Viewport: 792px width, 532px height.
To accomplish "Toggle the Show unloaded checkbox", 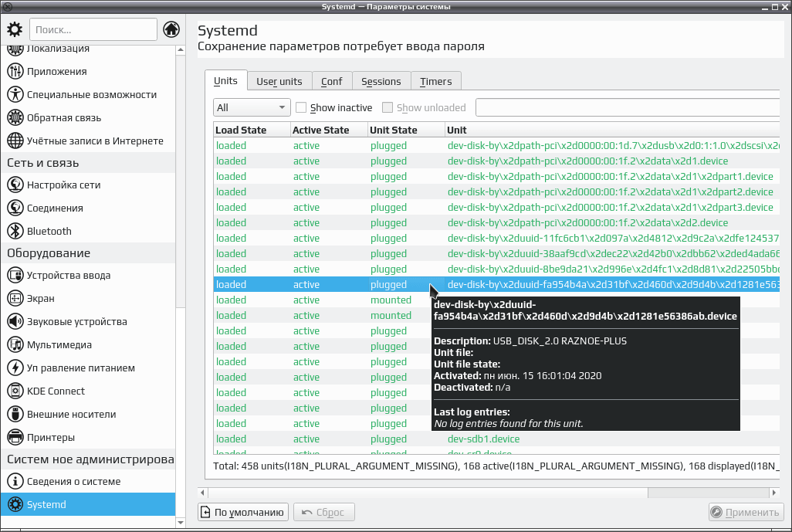I will click(388, 107).
